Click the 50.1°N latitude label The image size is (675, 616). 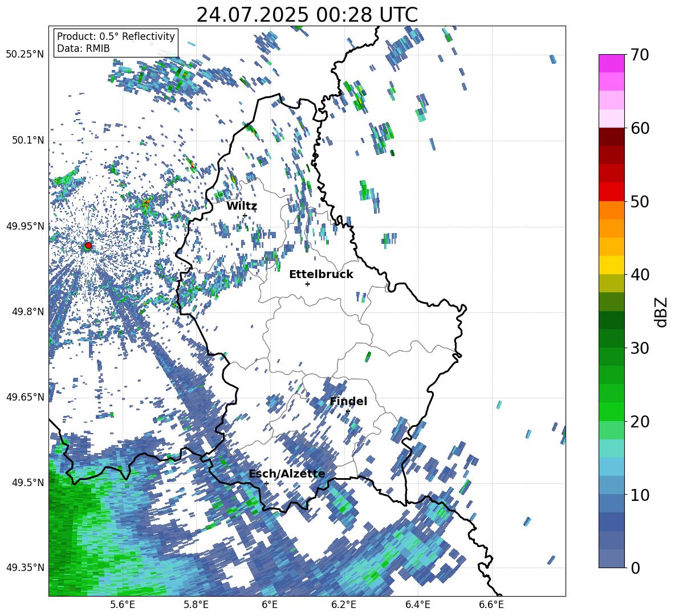coord(27,140)
